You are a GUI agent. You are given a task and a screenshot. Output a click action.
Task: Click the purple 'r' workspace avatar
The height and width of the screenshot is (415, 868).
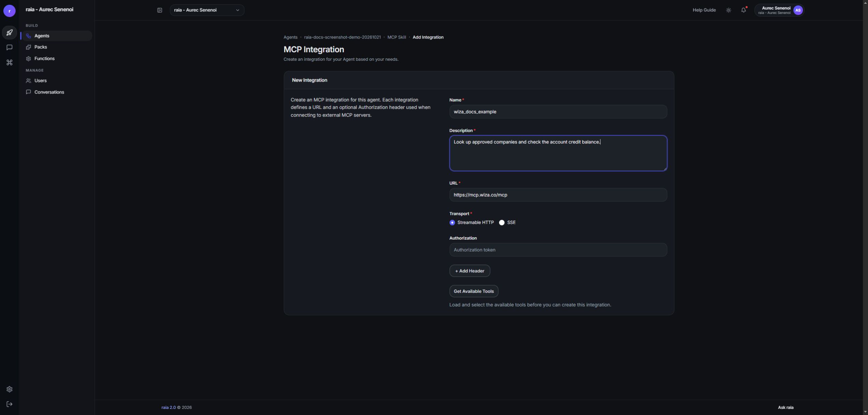click(9, 11)
